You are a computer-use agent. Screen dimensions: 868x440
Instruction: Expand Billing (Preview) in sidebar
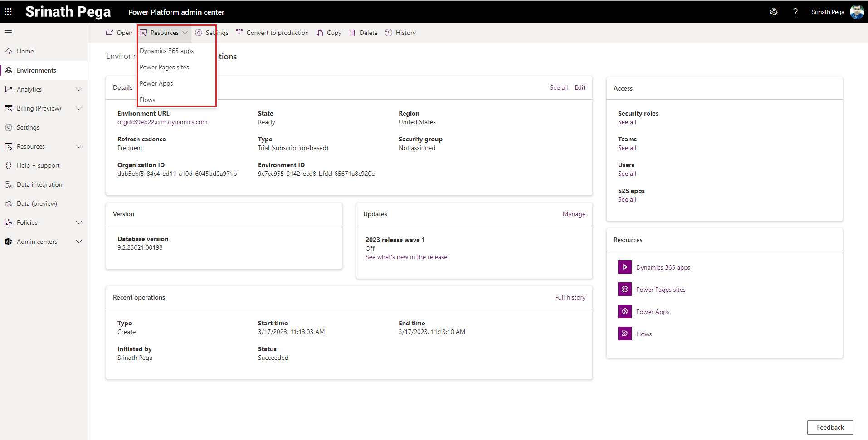click(78, 108)
